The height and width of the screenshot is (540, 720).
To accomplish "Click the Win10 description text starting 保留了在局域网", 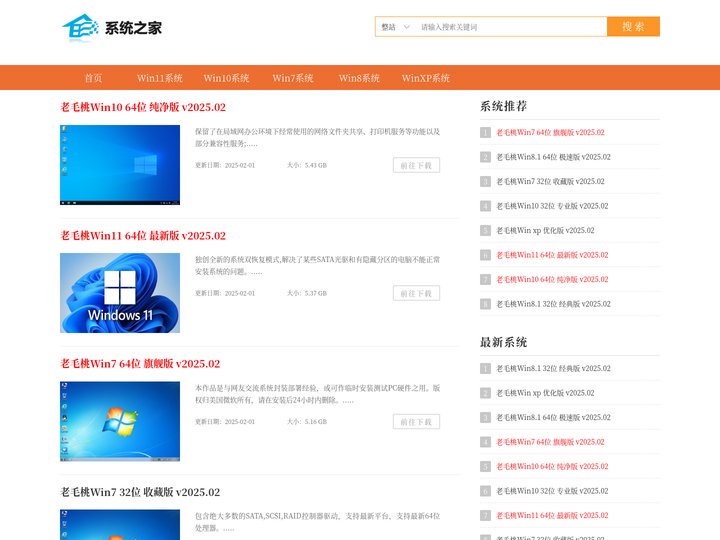I will 317,137.
